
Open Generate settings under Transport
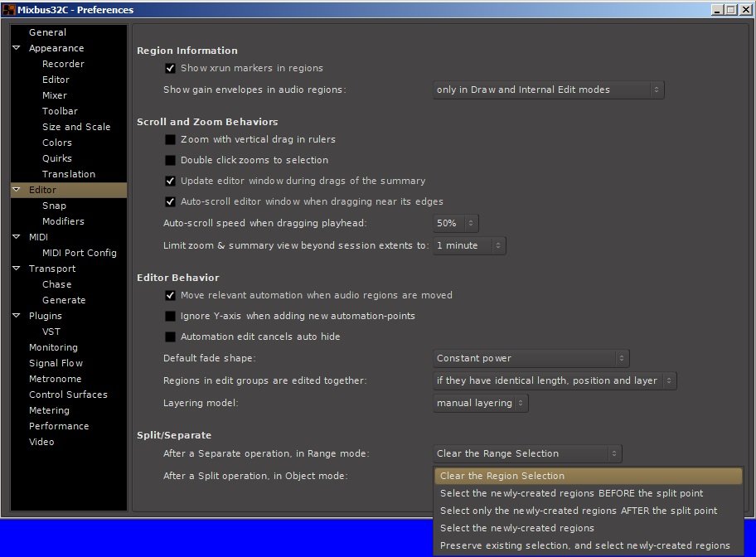[64, 300]
